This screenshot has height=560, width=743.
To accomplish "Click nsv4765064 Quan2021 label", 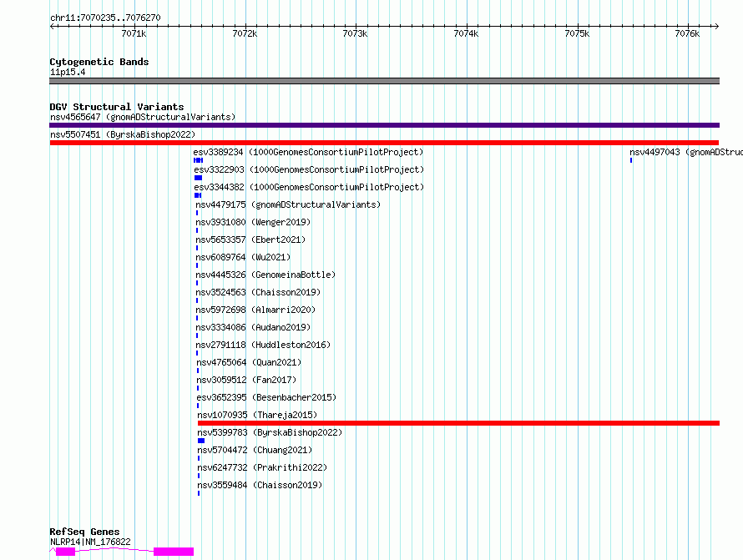I will 249,362.
